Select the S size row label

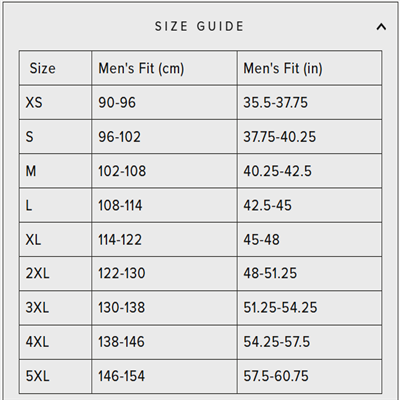point(55,137)
